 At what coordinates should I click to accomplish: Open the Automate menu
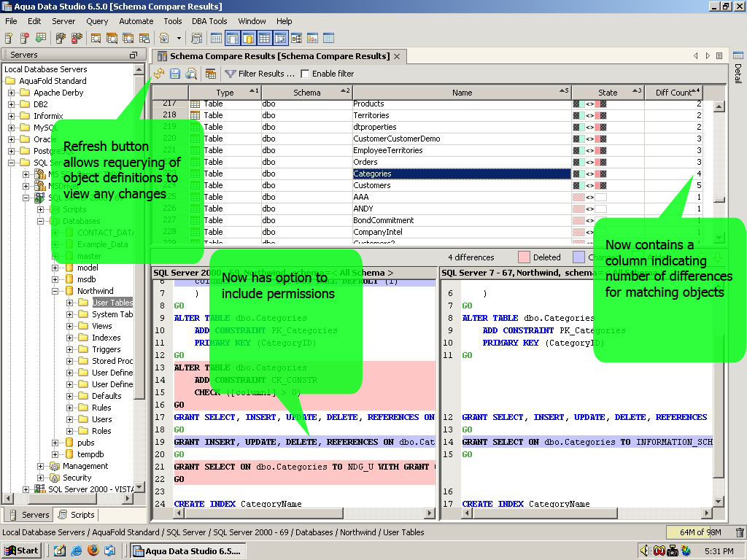click(136, 21)
